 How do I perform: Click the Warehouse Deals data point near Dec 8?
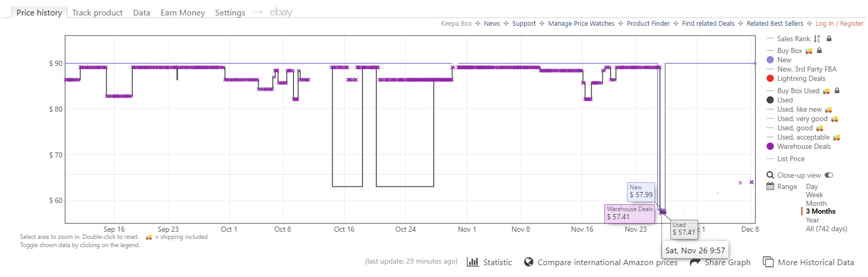pos(752,182)
